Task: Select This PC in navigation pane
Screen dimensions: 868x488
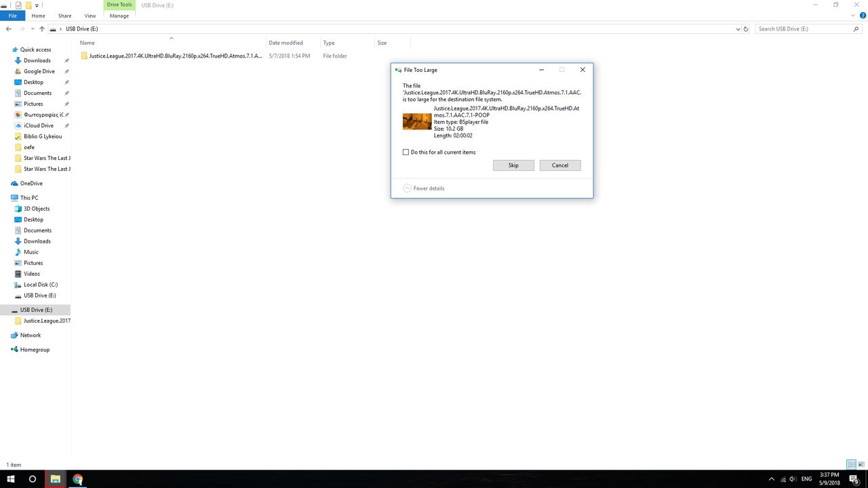Action: tap(29, 198)
